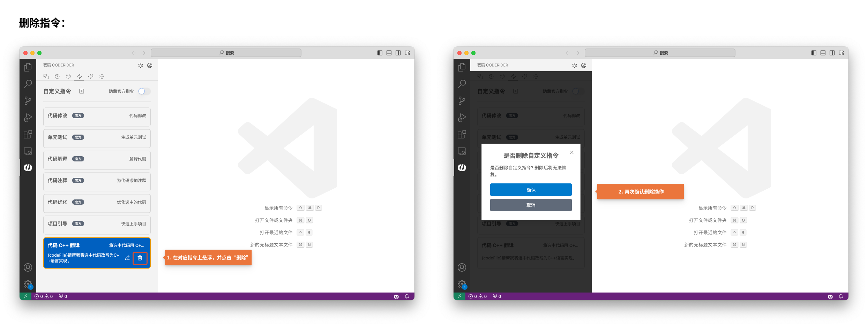Select the CodeRider activity bar icon in right window
The height and width of the screenshot is (326, 868).
(x=462, y=168)
